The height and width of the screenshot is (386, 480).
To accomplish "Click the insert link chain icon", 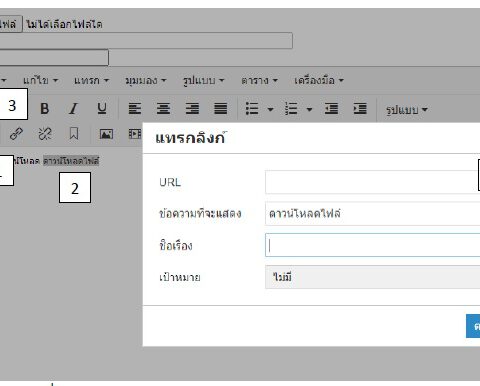I will coord(16,134).
